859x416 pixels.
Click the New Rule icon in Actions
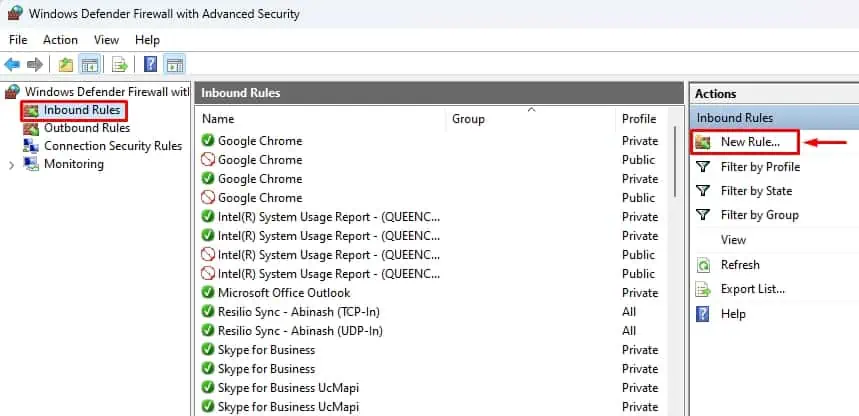[703, 142]
